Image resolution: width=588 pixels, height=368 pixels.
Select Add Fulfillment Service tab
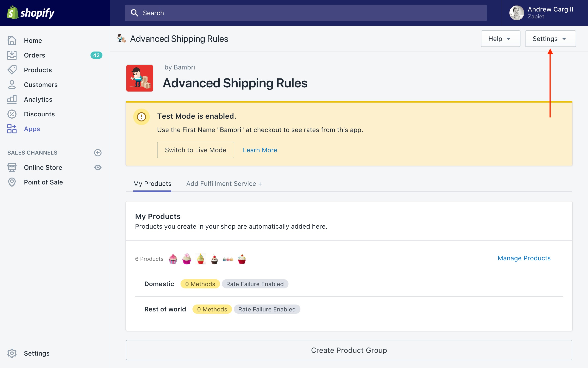pyautogui.click(x=224, y=184)
